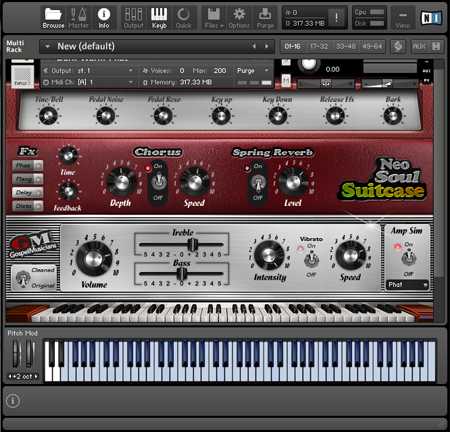The image size is (450, 432).
Task: Click the bottom info circle icon
Action: click(x=13, y=400)
